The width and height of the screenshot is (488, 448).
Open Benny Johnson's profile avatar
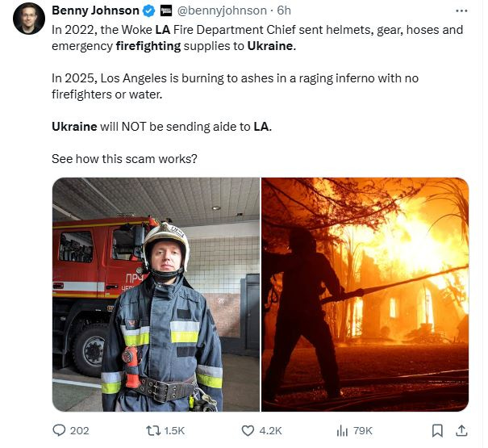tap(29, 19)
